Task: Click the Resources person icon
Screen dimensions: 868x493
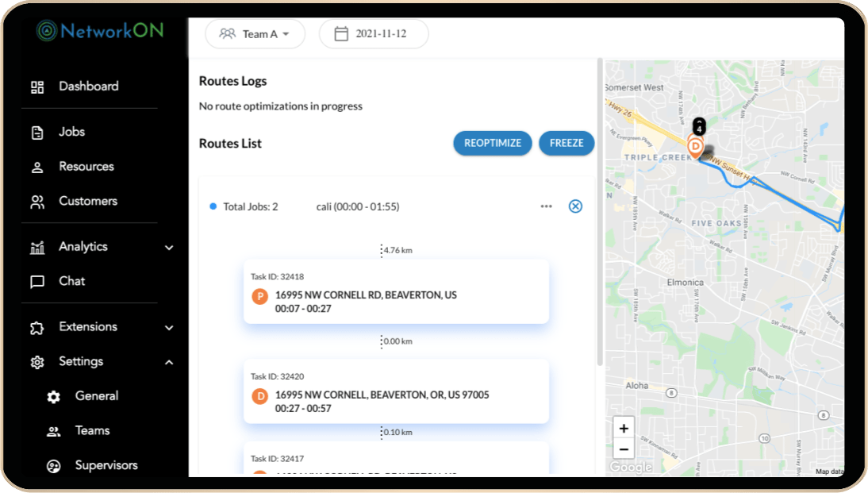Action: [37, 168]
